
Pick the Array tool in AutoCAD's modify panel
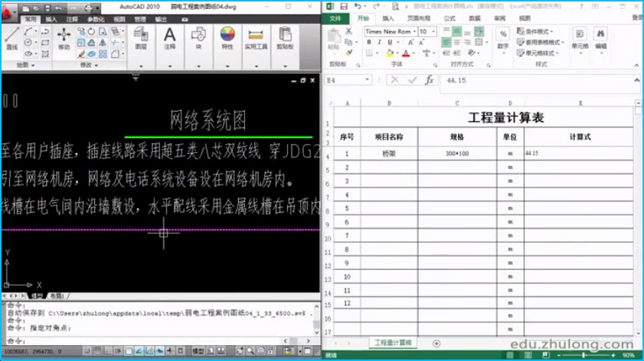point(102,54)
